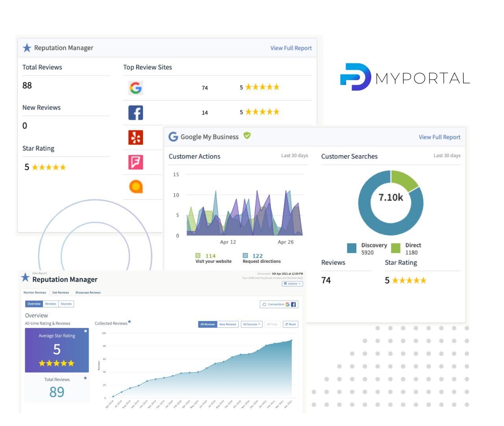Click the Total Reviews value 88
Screen dimensions: 504x426
click(x=27, y=86)
